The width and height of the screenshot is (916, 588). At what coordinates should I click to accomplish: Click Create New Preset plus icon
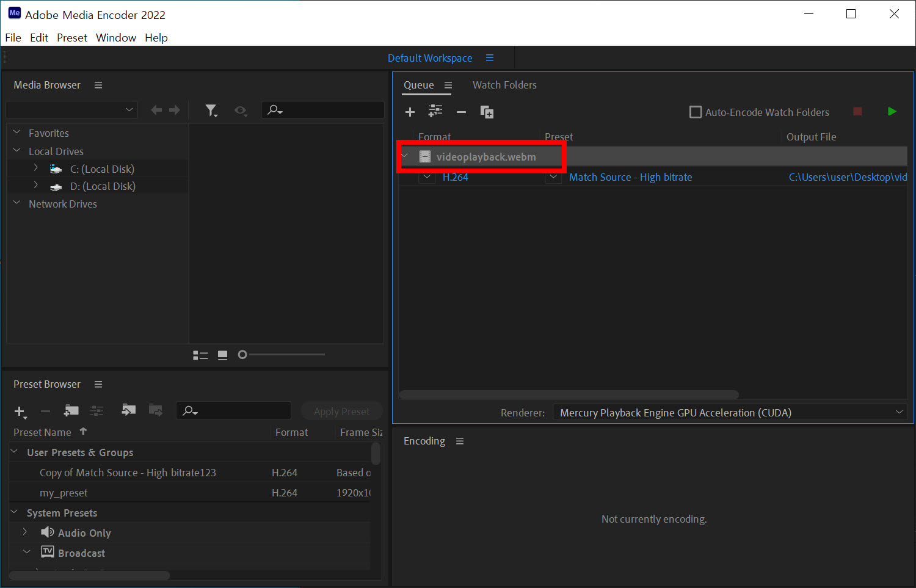click(x=20, y=412)
